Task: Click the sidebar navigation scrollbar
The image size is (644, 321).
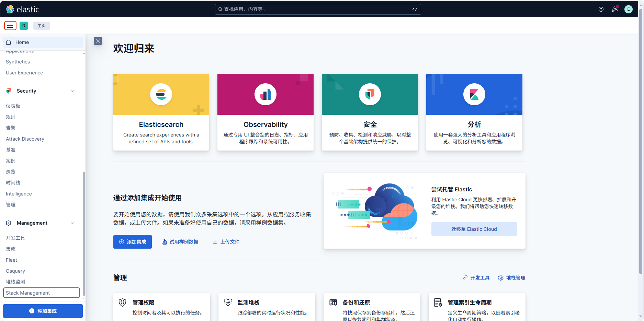Action: (x=84, y=233)
